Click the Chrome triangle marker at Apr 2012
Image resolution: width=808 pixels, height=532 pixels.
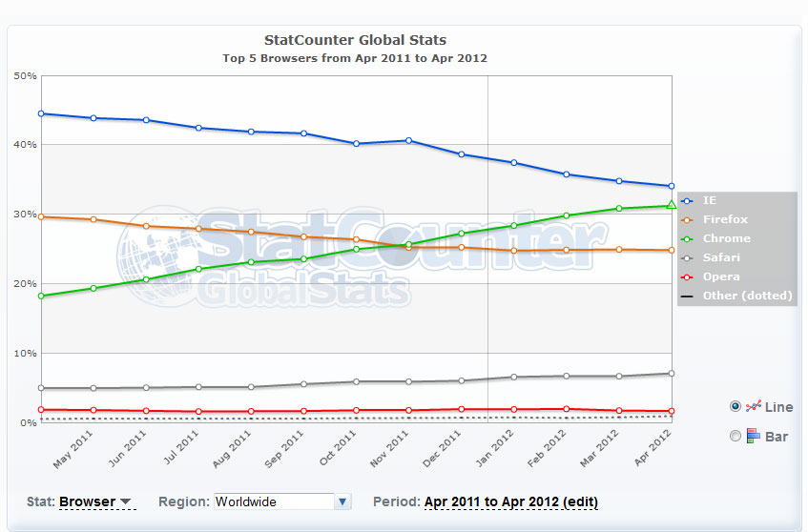[x=672, y=205]
